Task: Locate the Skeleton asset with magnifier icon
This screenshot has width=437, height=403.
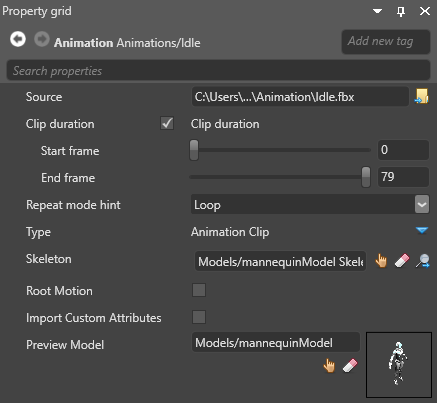Action: point(422,261)
